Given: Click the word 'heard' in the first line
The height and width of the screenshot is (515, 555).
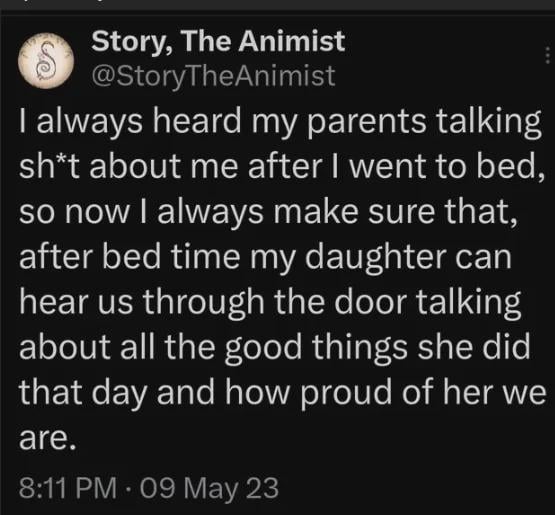Looking at the screenshot, I should pos(196,121).
